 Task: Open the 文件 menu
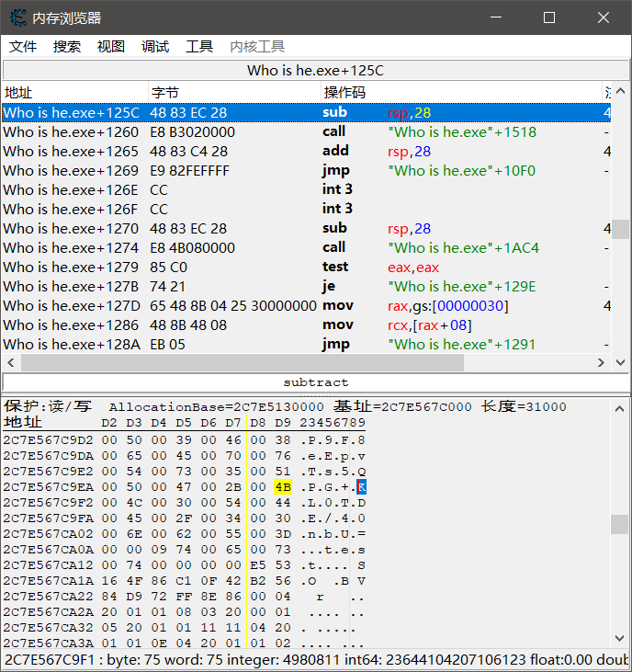click(x=23, y=47)
